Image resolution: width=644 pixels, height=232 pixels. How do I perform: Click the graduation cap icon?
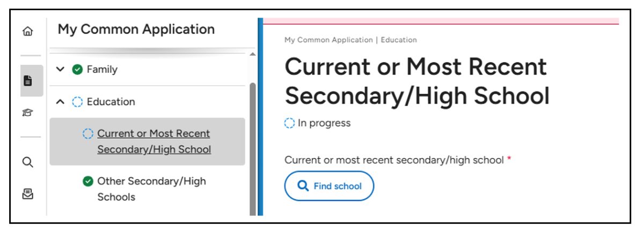click(x=27, y=112)
